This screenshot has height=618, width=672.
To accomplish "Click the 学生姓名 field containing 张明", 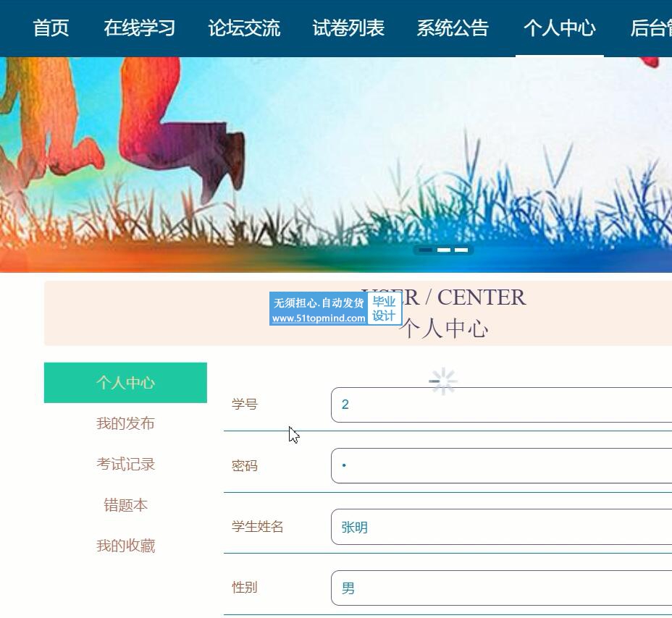I will pyautogui.click(x=501, y=527).
